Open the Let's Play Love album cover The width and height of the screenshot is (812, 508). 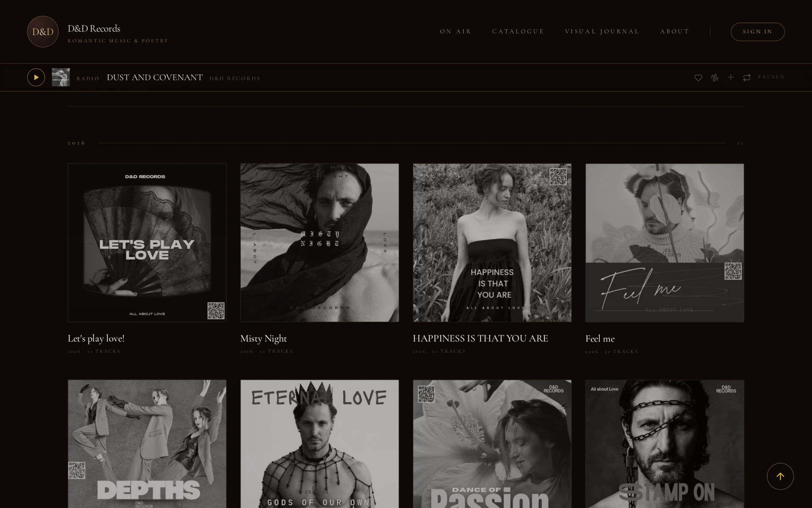pyautogui.click(x=147, y=243)
